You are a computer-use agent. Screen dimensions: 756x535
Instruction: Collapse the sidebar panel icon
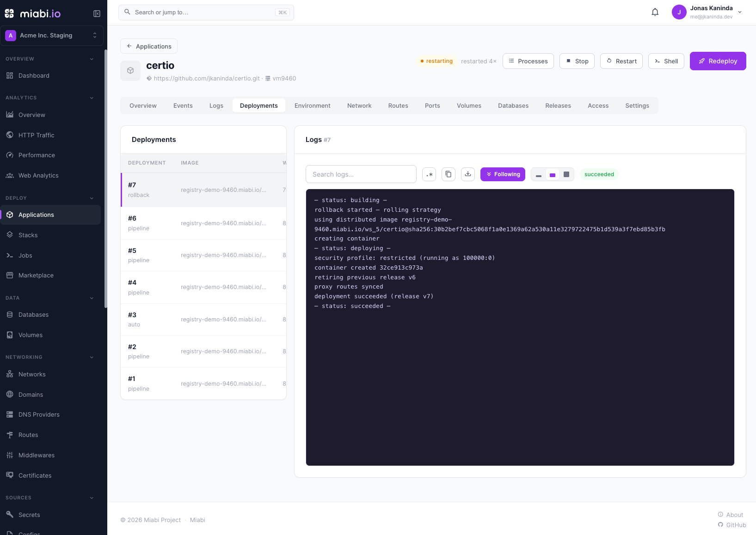click(x=97, y=14)
